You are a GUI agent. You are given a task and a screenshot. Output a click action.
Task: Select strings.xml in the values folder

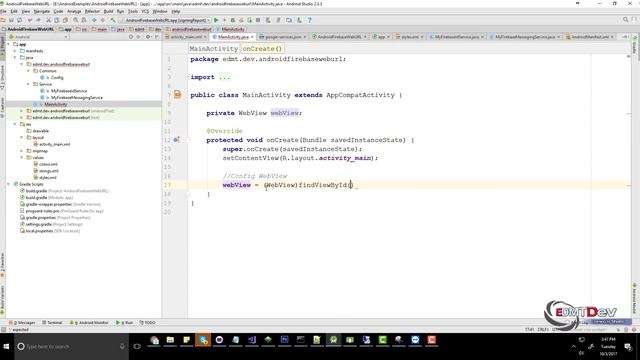[x=46, y=171]
